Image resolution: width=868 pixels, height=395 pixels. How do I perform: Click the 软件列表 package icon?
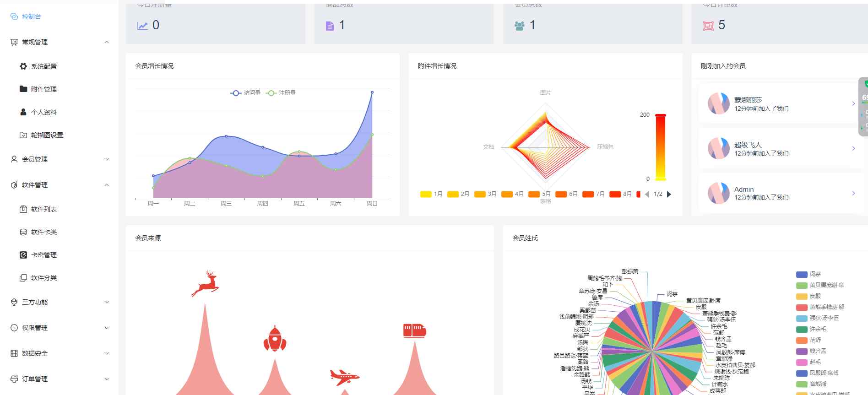(x=23, y=209)
